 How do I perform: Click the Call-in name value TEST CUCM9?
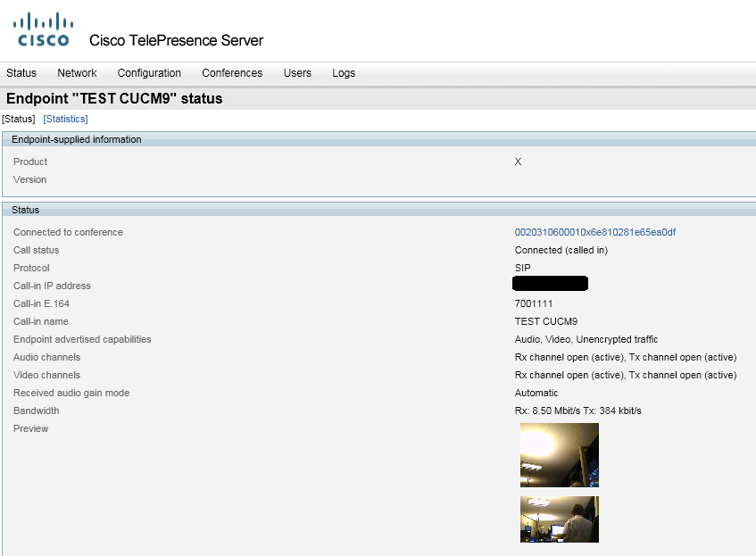tap(545, 321)
